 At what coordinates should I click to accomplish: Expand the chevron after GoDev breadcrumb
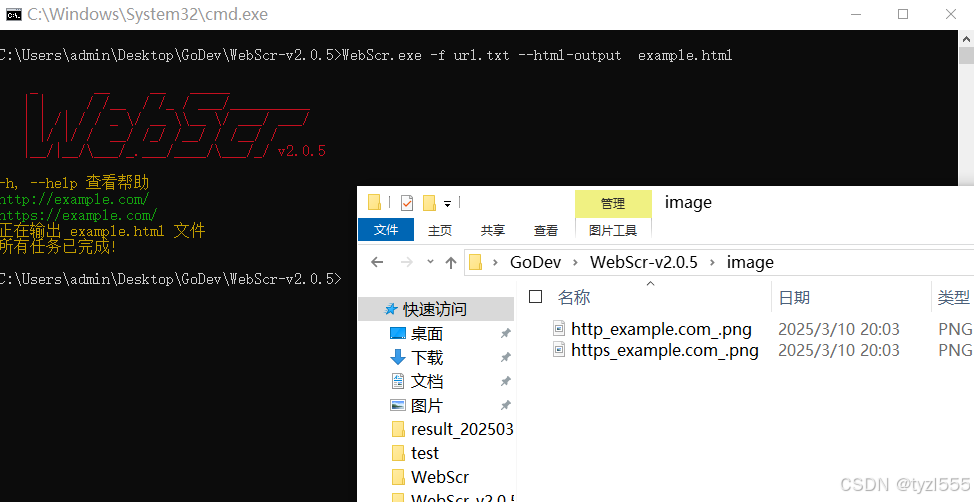(575, 263)
